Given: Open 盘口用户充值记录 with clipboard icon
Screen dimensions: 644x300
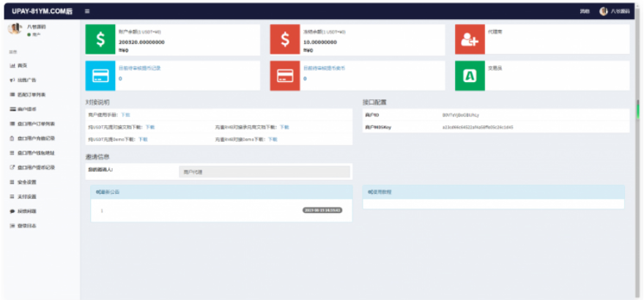Looking at the screenshot, I should [x=32, y=138].
